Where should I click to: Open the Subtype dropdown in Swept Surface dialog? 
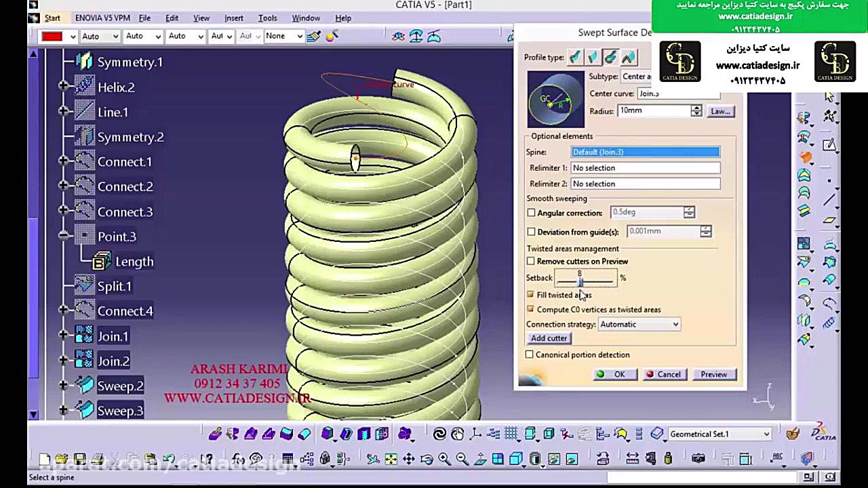coord(636,77)
